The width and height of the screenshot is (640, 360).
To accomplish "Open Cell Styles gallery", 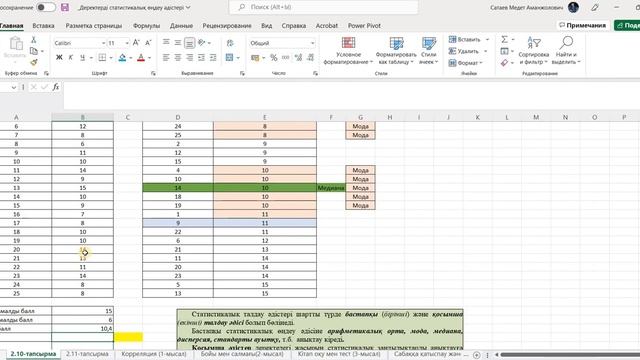I will pyautogui.click(x=429, y=51).
